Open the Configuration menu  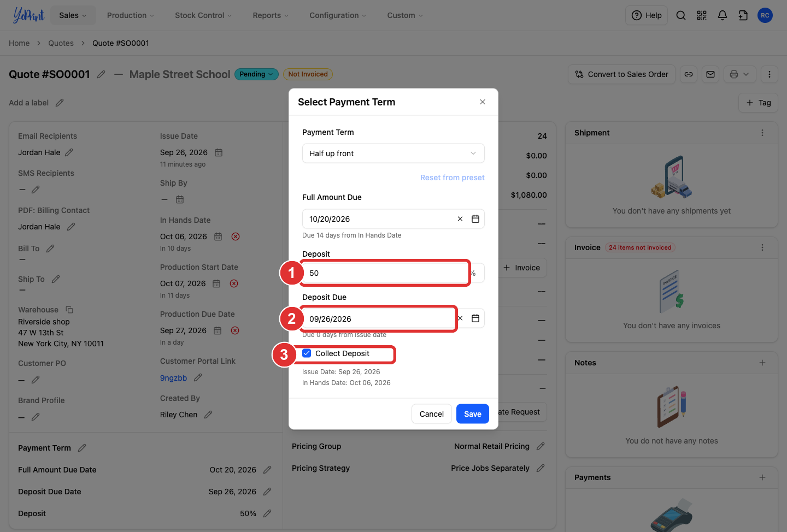[338, 15]
